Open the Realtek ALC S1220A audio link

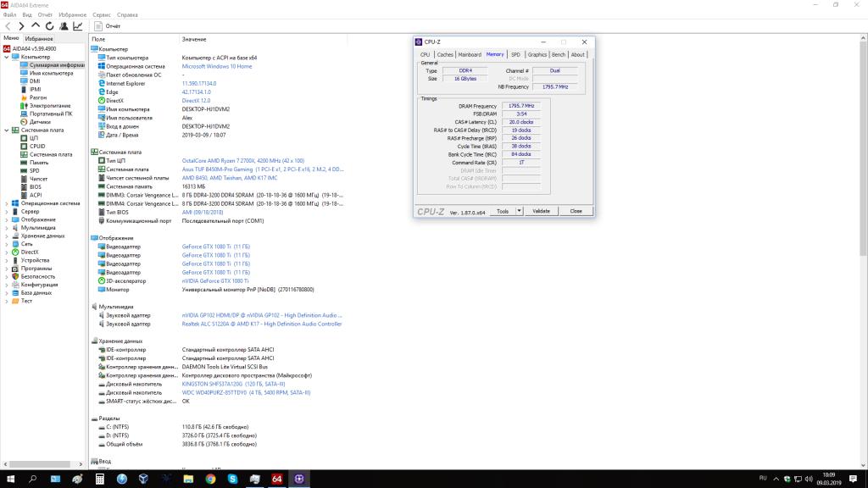[262, 324]
